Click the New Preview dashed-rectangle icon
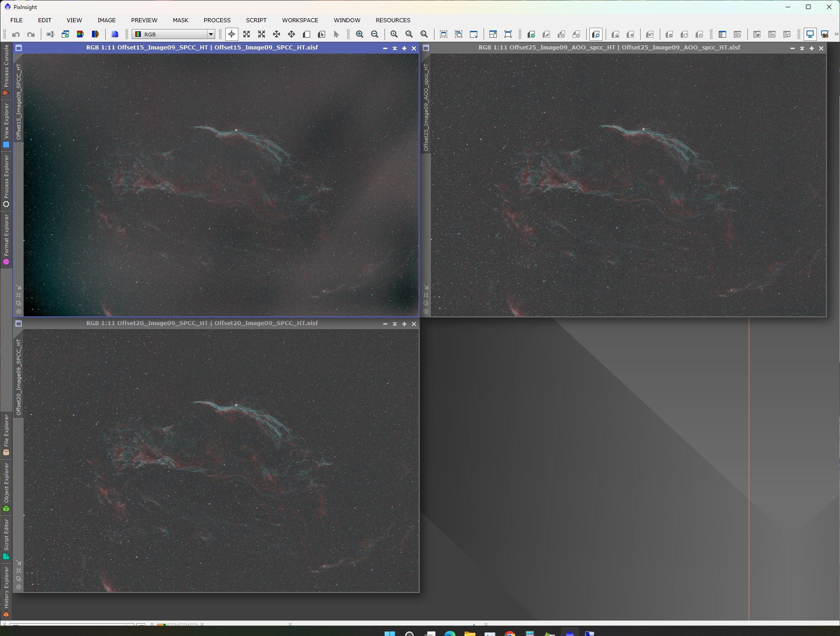Screen dimensions: 840x636 tap(444, 35)
